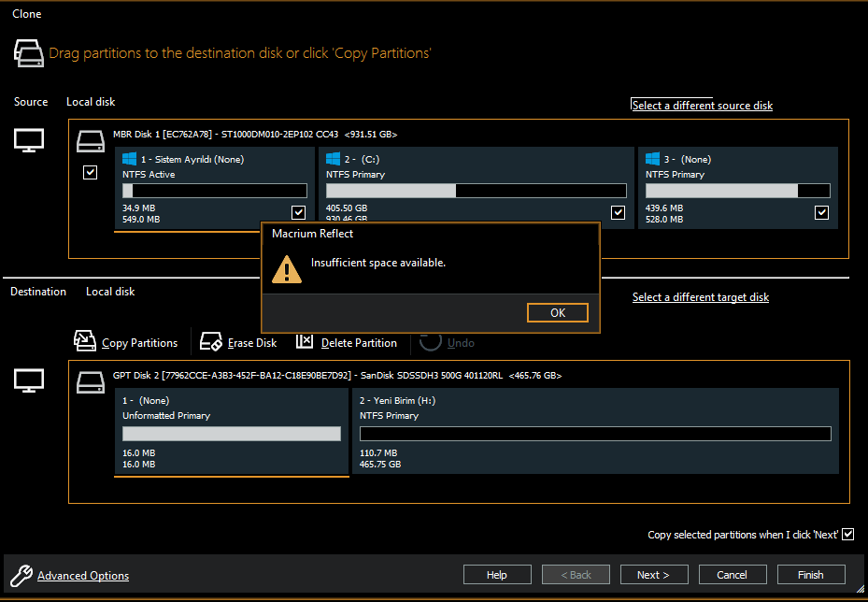Click source partition 3 usage bar
868x602 pixels.
(x=737, y=191)
